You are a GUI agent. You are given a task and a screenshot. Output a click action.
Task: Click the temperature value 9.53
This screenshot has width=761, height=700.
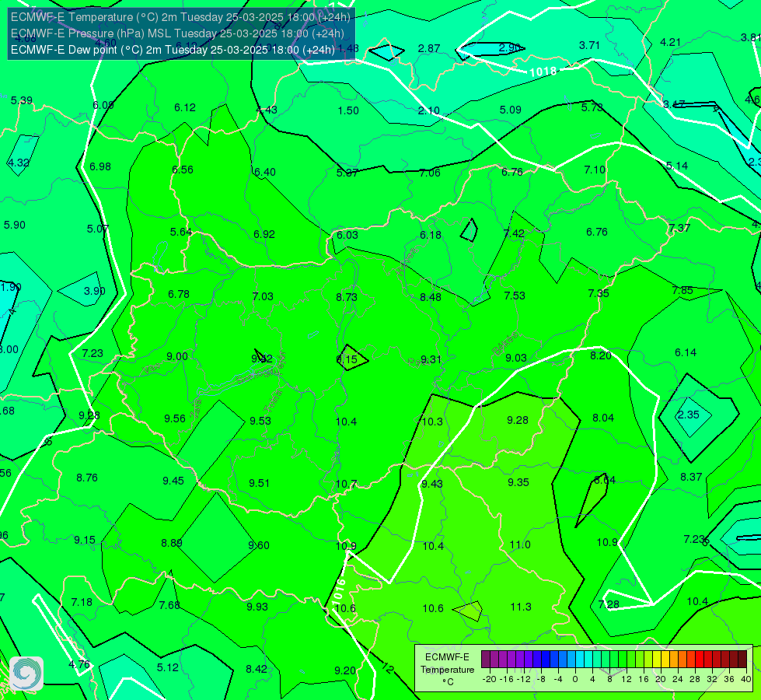click(260, 421)
